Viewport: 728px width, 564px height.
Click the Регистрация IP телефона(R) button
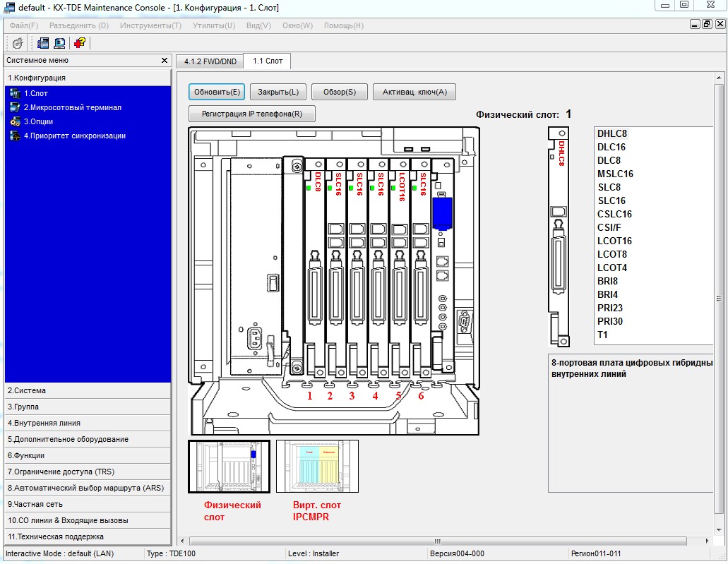click(252, 114)
